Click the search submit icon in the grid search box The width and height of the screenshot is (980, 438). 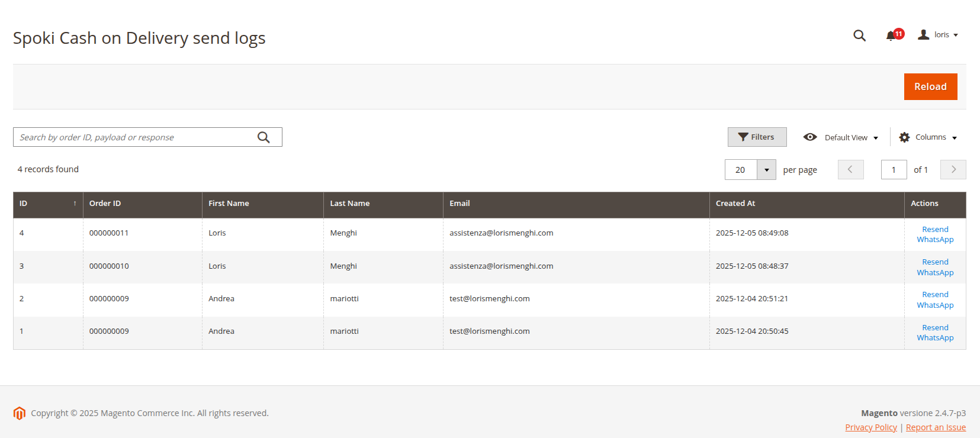(x=264, y=137)
